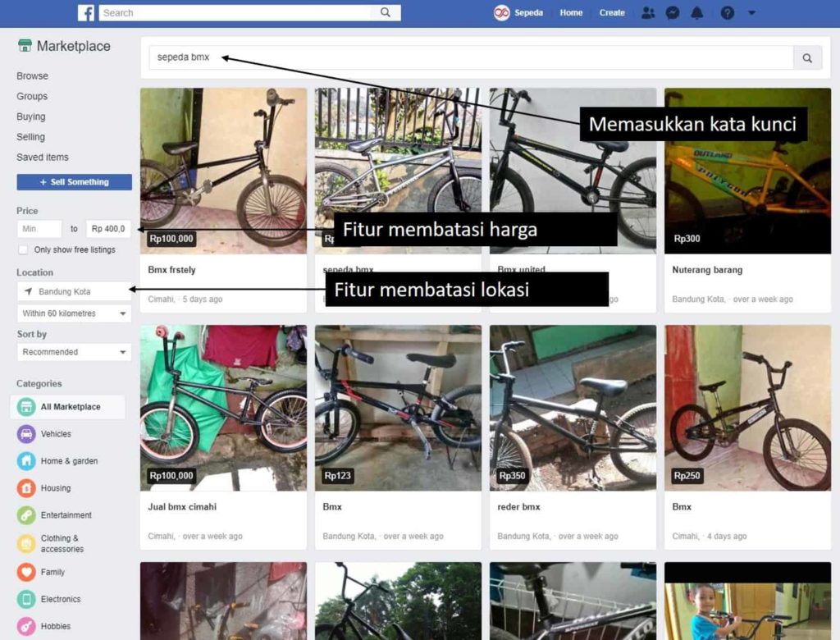Click the Bandung Kota location field
The image size is (840, 640).
click(74, 291)
